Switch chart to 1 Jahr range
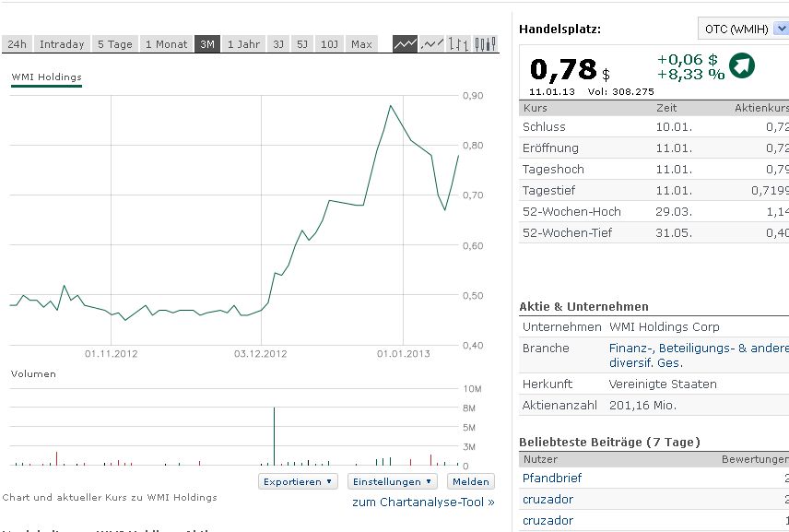 point(243,44)
